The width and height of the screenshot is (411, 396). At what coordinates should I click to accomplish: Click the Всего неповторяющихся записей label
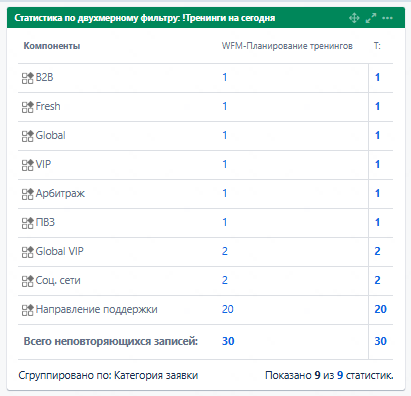tap(111, 341)
